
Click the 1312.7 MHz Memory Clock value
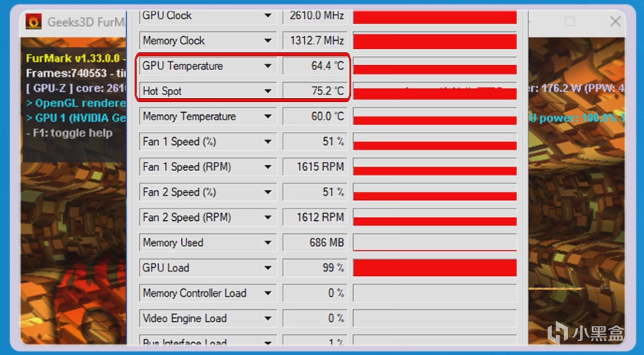(x=315, y=41)
